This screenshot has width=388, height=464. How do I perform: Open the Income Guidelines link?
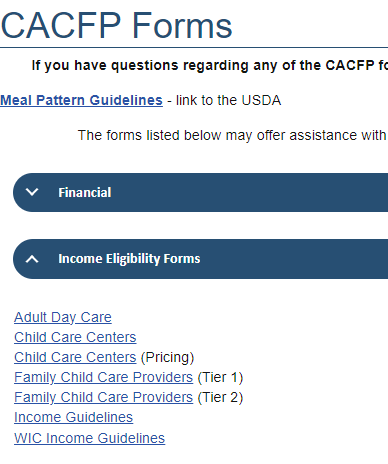click(73, 417)
